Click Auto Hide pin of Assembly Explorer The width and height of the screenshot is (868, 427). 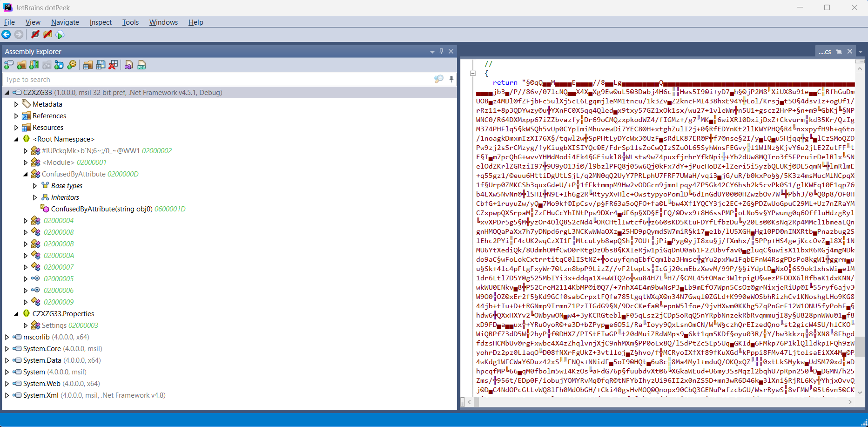(442, 51)
